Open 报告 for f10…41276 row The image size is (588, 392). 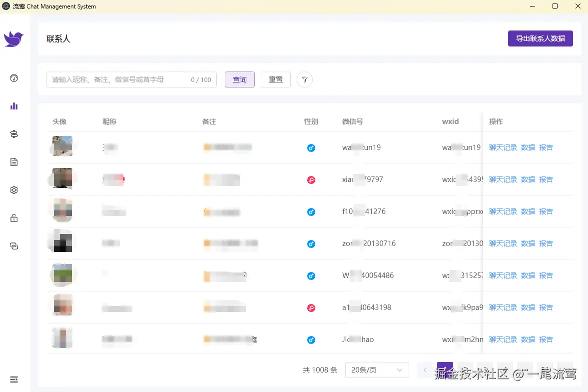tap(546, 211)
